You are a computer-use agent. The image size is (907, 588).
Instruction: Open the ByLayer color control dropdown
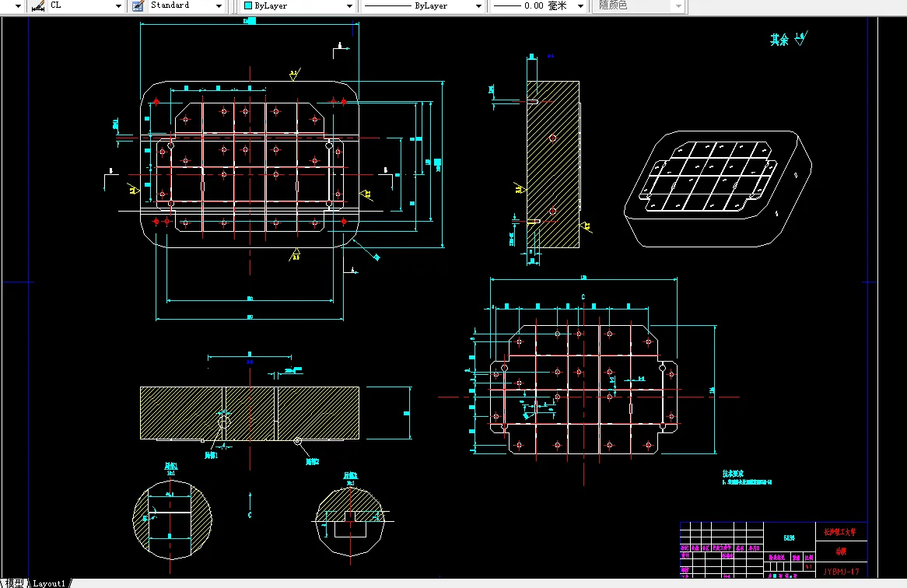(x=349, y=5)
